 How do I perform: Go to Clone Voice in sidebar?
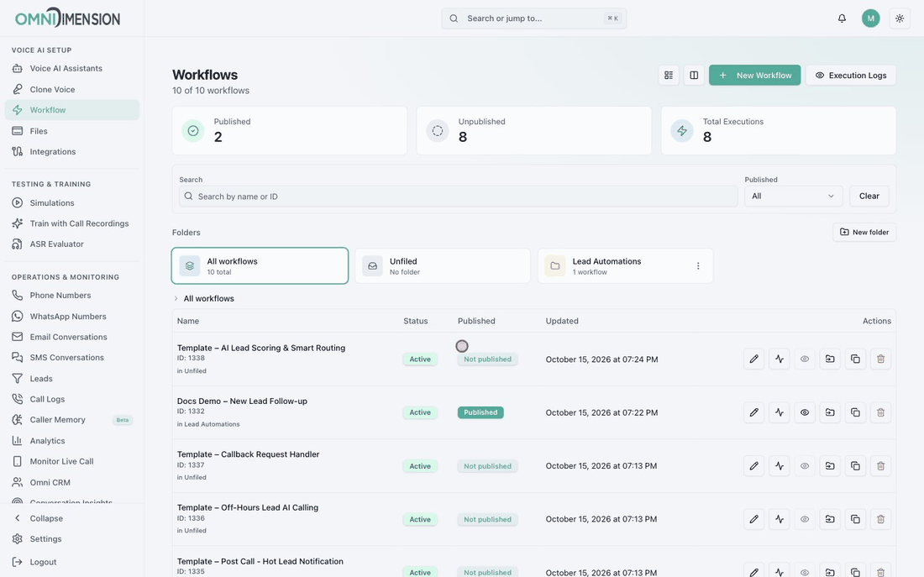(x=72, y=90)
